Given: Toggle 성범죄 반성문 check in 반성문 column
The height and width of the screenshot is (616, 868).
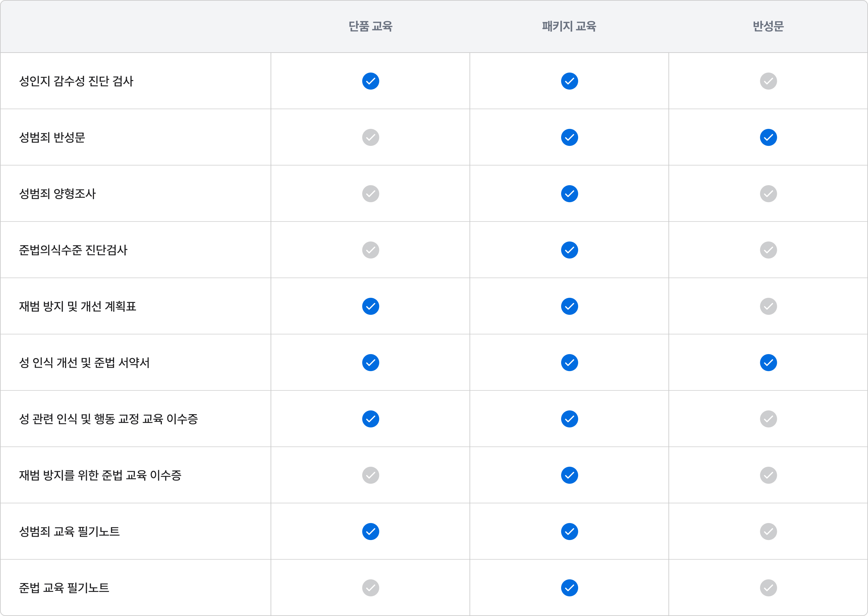Looking at the screenshot, I should pos(768,137).
